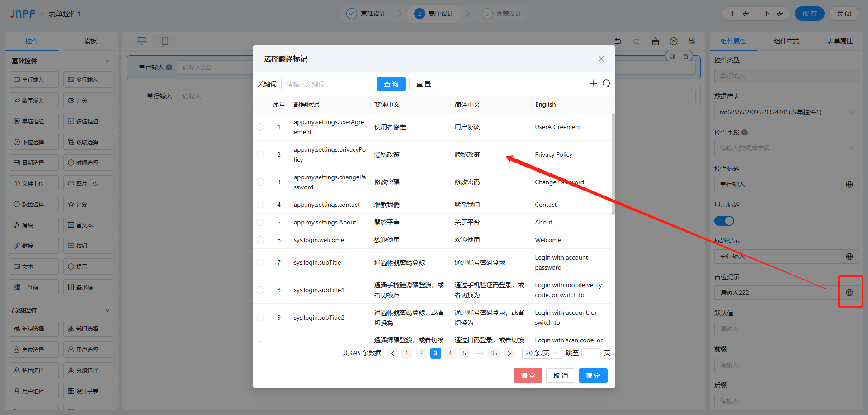This screenshot has height=415, width=868.
Task: Add a new translation tag with plus icon
Action: tap(594, 83)
